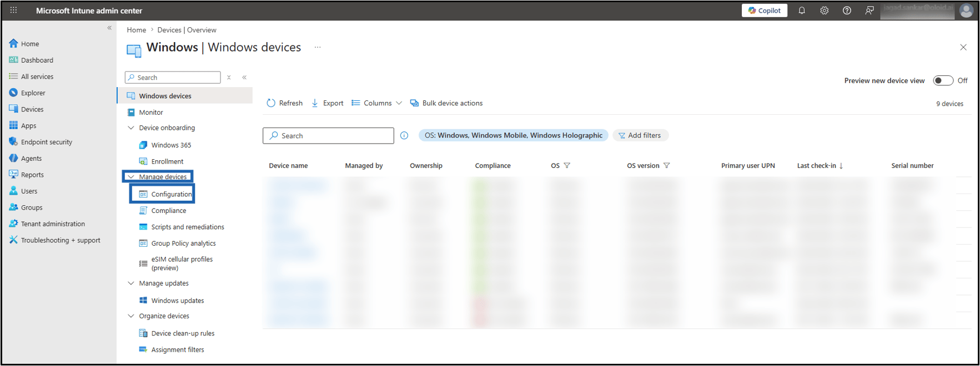Toggle Preview new device view switch
The height and width of the screenshot is (366, 980).
coord(943,80)
